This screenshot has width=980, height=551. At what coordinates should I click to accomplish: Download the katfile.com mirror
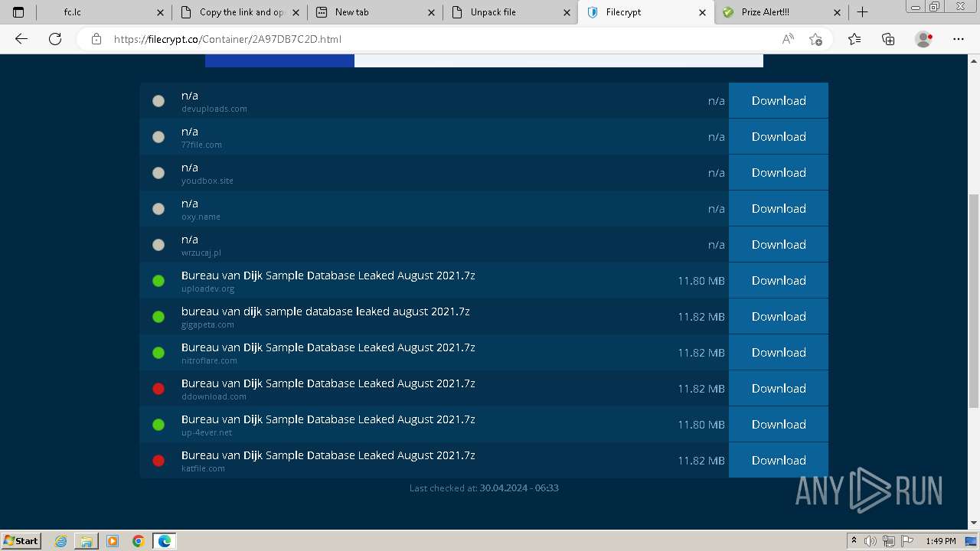[x=779, y=460]
